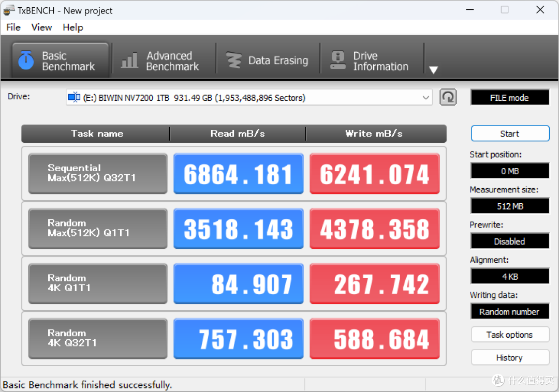
Task: Click the Data Erasing shredder icon
Action: point(234,60)
